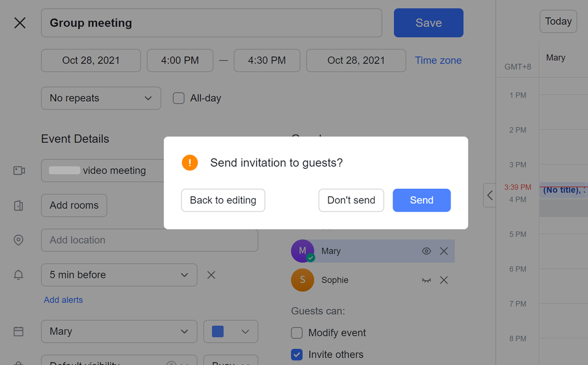The image size is (588, 365).
Task: Close the event editor with X icon
Action: click(20, 23)
